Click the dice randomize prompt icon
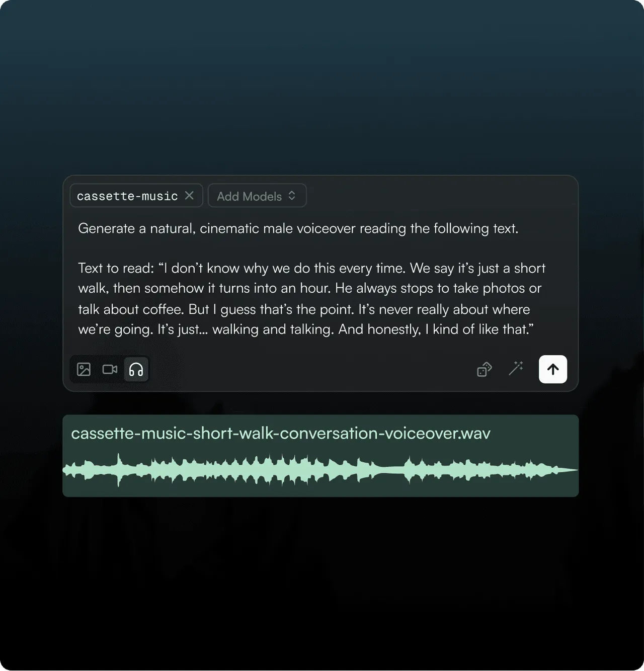Screen dimensions: 644x671 pyautogui.click(x=484, y=370)
